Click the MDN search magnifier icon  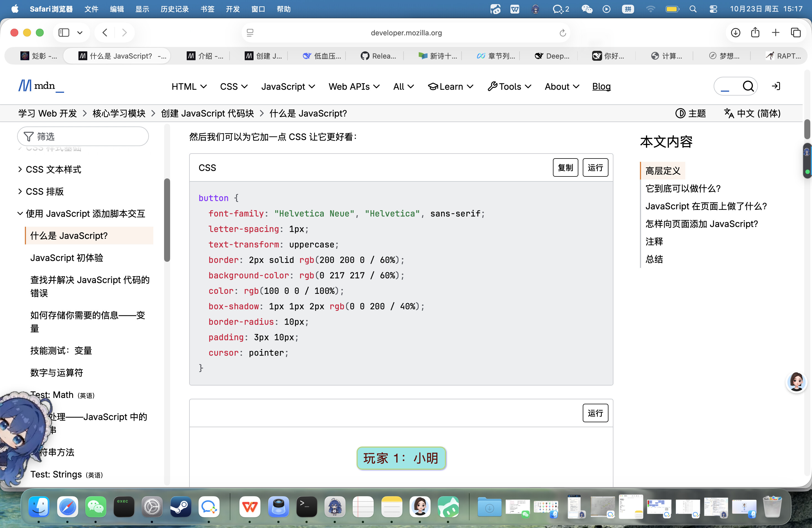pyautogui.click(x=748, y=86)
